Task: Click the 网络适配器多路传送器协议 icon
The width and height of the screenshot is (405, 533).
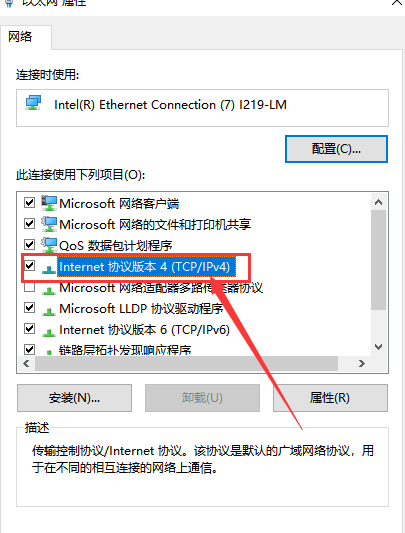Action: (49, 290)
